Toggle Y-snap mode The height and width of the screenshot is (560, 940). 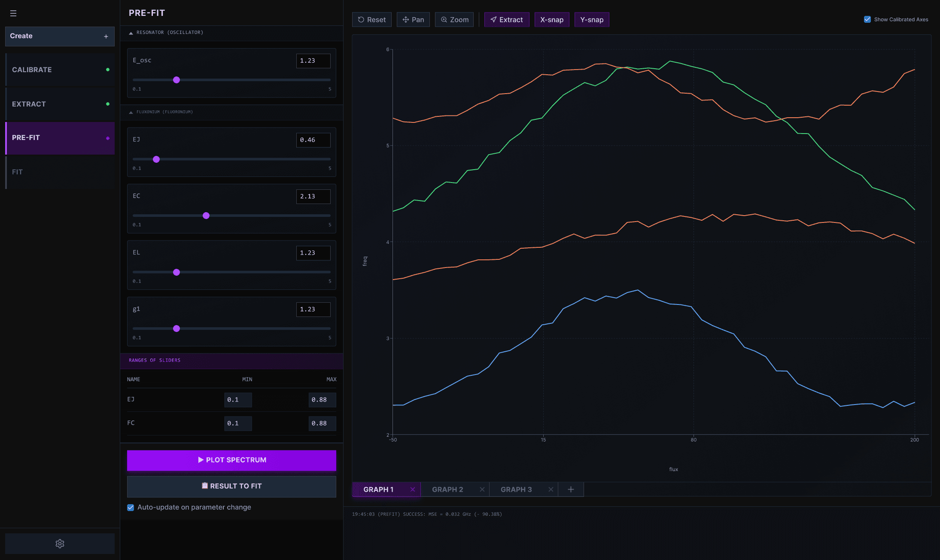(592, 20)
